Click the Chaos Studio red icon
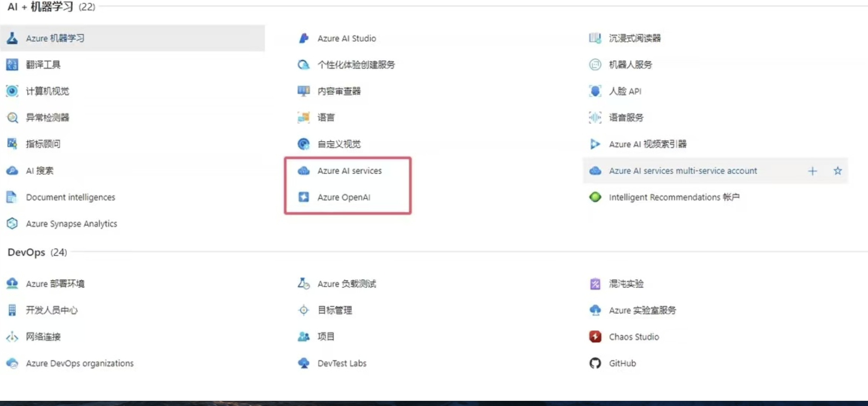The image size is (868, 406). point(595,336)
